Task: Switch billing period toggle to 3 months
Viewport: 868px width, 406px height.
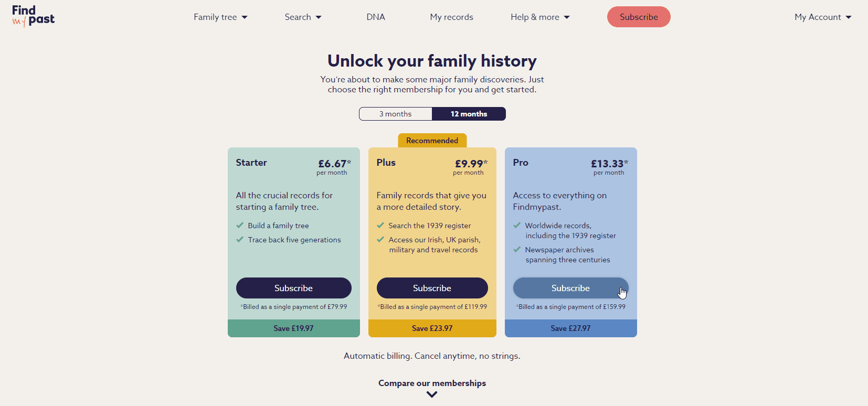Action: (x=395, y=114)
